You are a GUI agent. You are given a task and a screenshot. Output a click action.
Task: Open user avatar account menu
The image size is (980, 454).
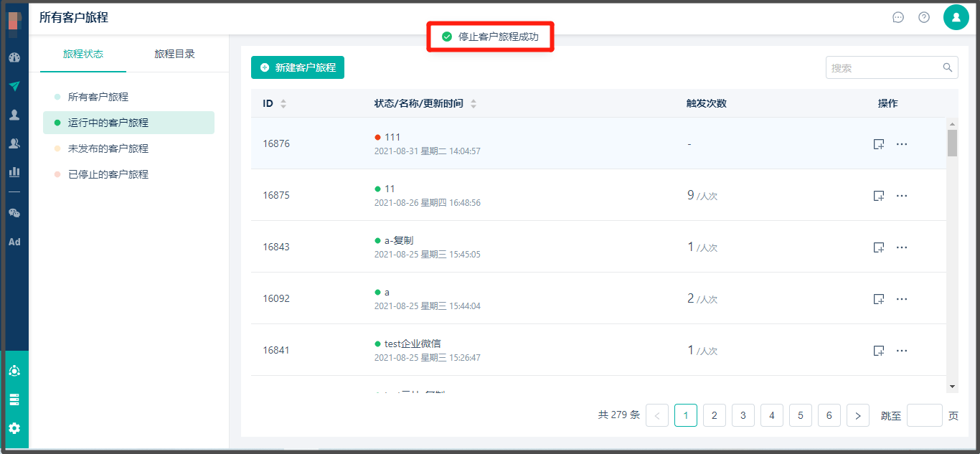tap(956, 17)
